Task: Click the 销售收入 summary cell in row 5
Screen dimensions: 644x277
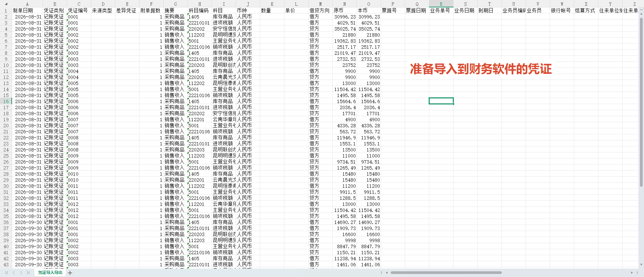Action: coord(175,35)
